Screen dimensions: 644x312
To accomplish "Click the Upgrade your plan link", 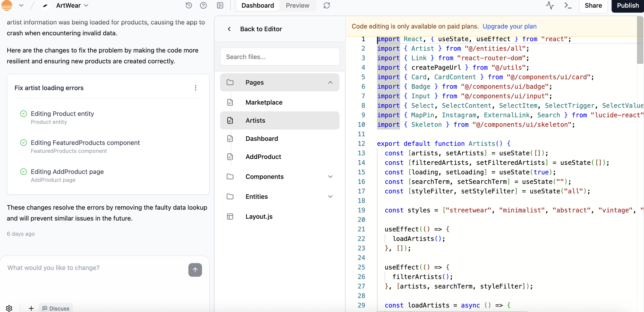I will [x=509, y=26].
